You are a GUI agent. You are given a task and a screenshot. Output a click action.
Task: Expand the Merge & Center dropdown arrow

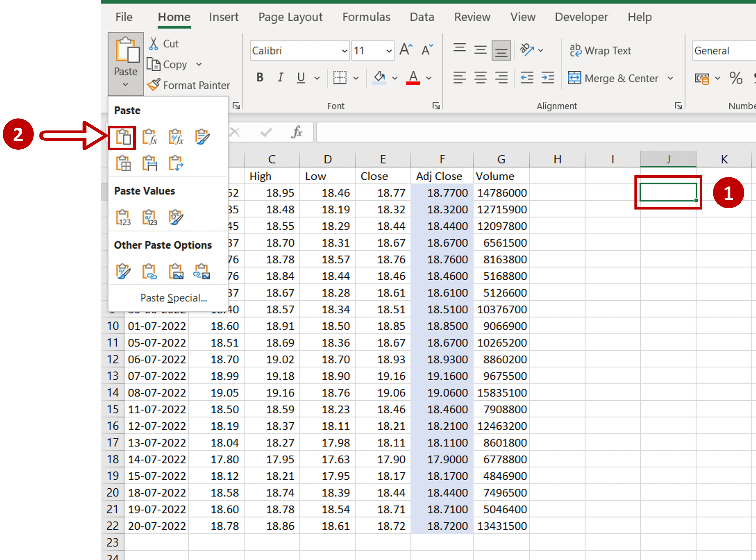(x=671, y=78)
